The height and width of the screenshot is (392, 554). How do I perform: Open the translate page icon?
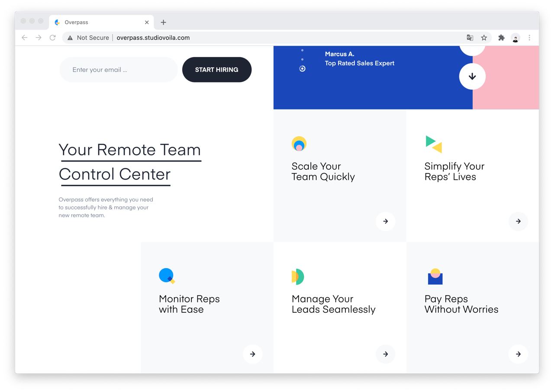coord(470,38)
